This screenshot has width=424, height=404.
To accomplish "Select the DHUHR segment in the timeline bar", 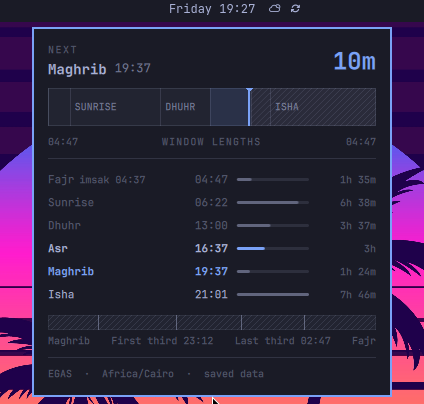I will point(185,107).
